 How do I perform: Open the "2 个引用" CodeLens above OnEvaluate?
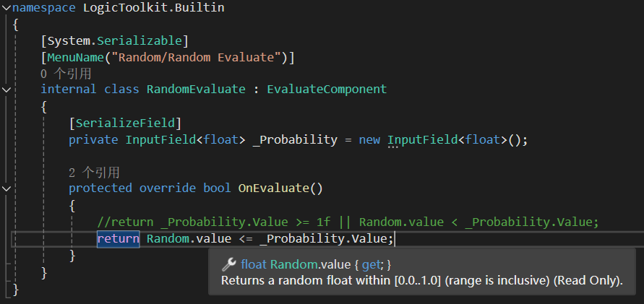[x=94, y=173]
